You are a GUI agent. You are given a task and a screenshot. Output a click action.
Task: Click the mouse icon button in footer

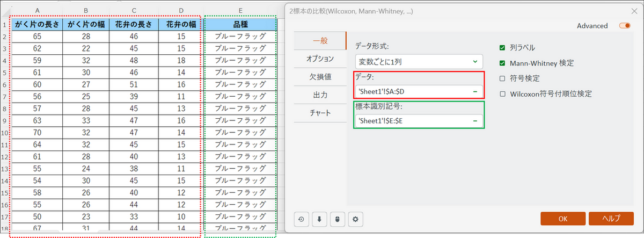click(x=337, y=219)
